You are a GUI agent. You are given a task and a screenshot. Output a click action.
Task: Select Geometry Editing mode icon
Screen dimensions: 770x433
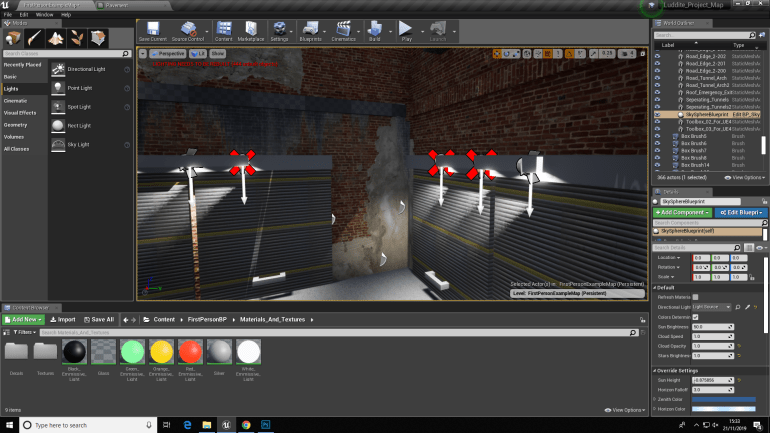98,38
